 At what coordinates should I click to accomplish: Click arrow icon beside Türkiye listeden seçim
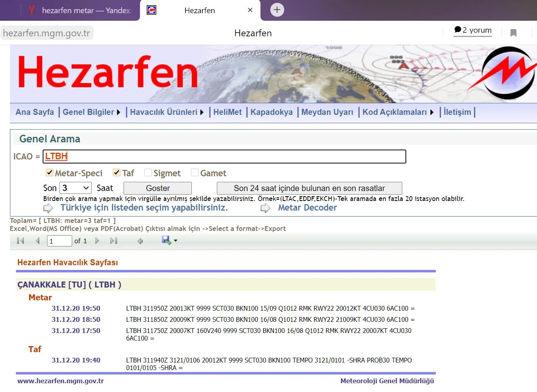pos(48,208)
